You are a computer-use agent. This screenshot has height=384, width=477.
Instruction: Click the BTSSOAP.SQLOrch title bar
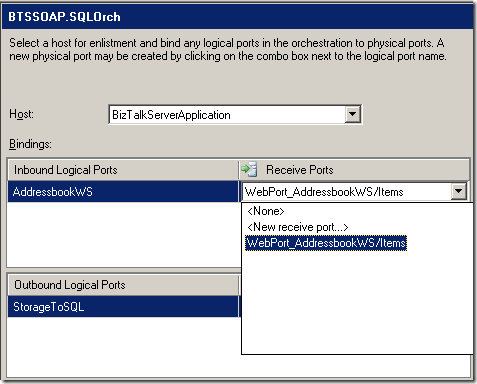(x=237, y=17)
